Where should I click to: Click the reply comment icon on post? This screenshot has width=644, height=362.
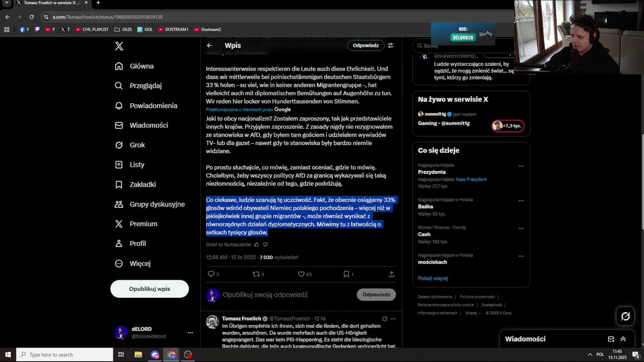(x=211, y=274)
